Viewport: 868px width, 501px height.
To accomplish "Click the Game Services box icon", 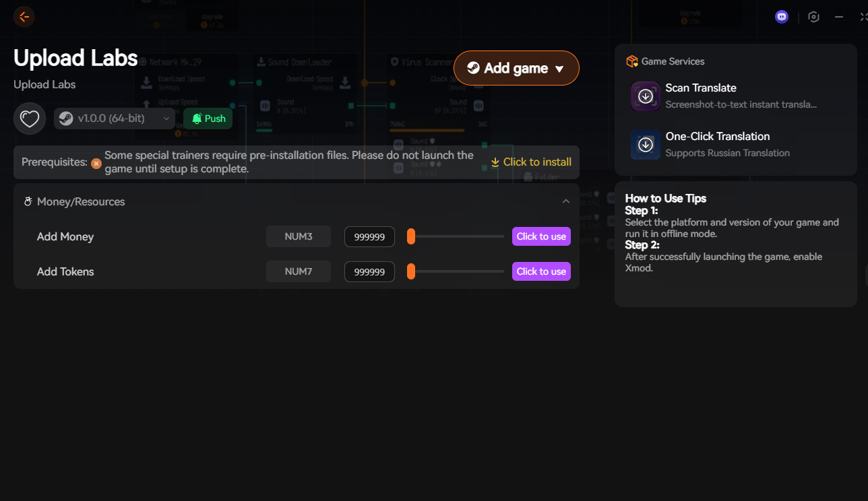I will tap(631, 61).
